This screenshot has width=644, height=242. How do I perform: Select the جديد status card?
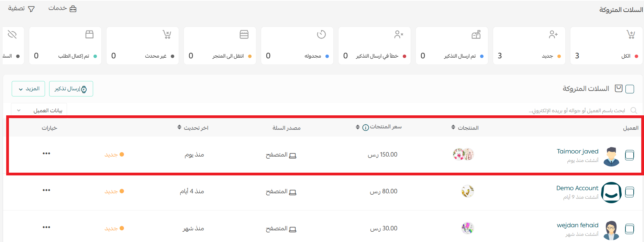tap(529, 46)
